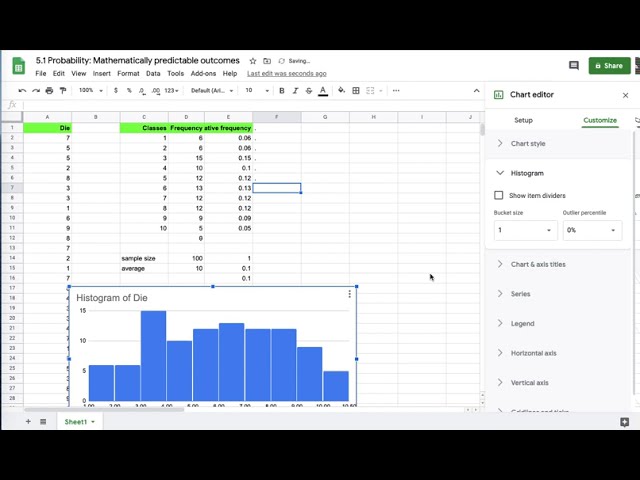640x480 pixels.
Task: Switch to the Setup tab
Action: [x=523, y=120]
